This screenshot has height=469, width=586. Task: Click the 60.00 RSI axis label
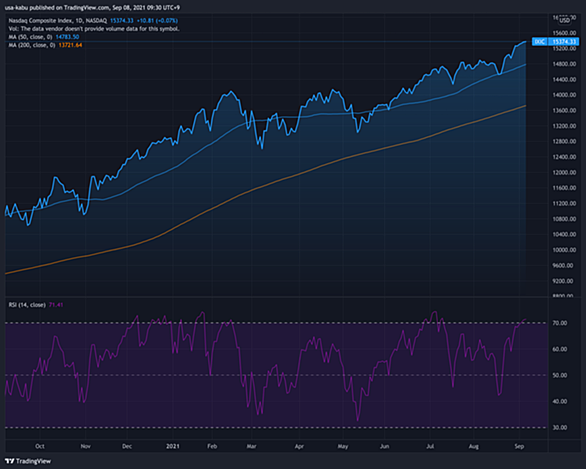[559, 349]
